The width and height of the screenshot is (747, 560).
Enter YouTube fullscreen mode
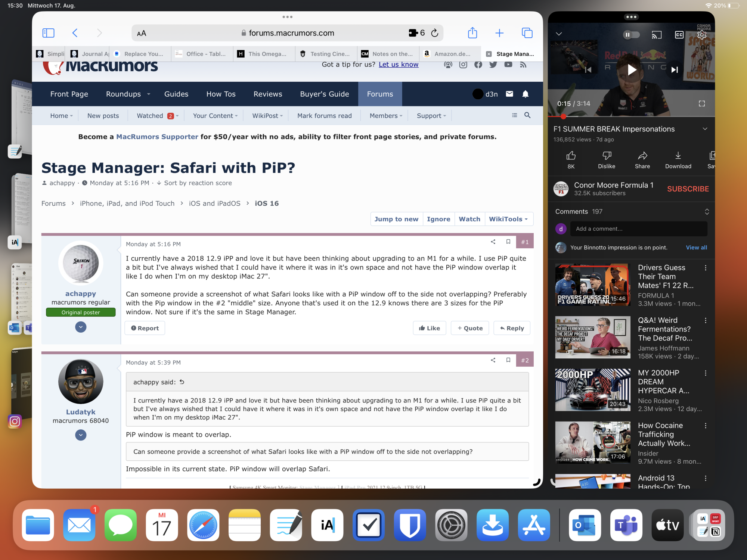702,103
